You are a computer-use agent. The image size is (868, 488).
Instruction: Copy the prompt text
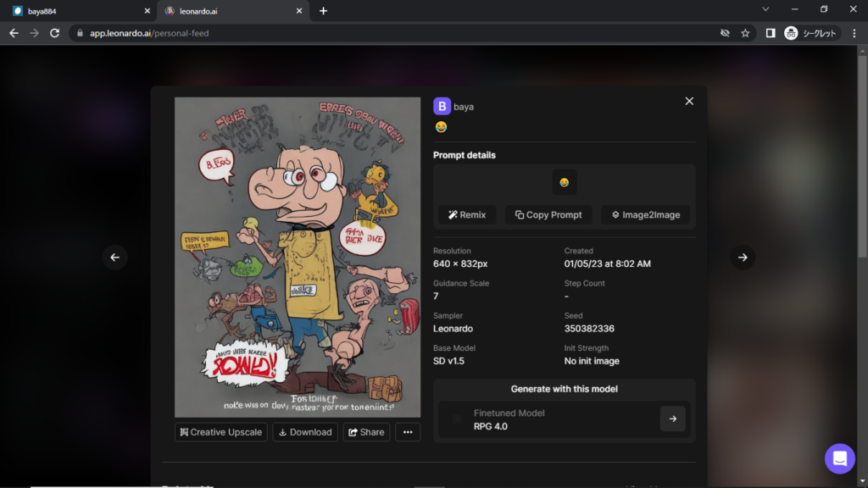[548, 214]
